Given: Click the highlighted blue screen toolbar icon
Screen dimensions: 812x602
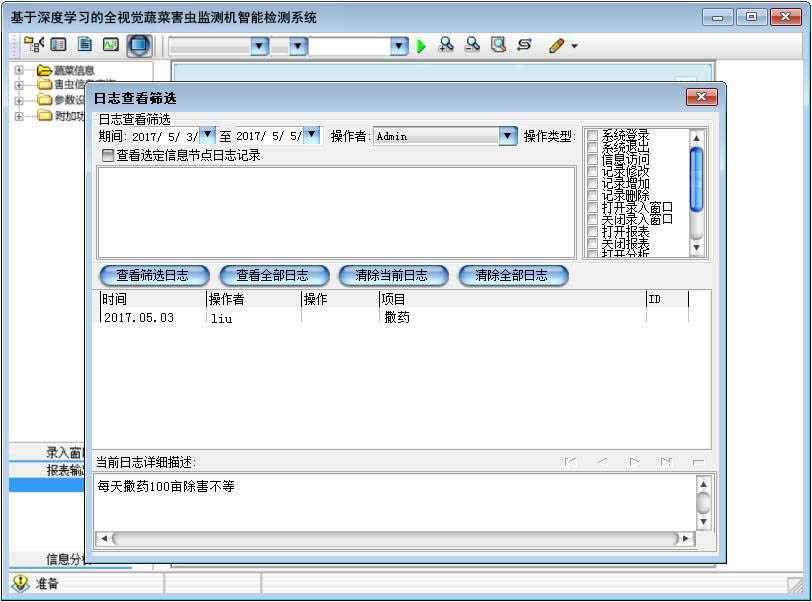Looking at the screenshot, I should 139,46.
